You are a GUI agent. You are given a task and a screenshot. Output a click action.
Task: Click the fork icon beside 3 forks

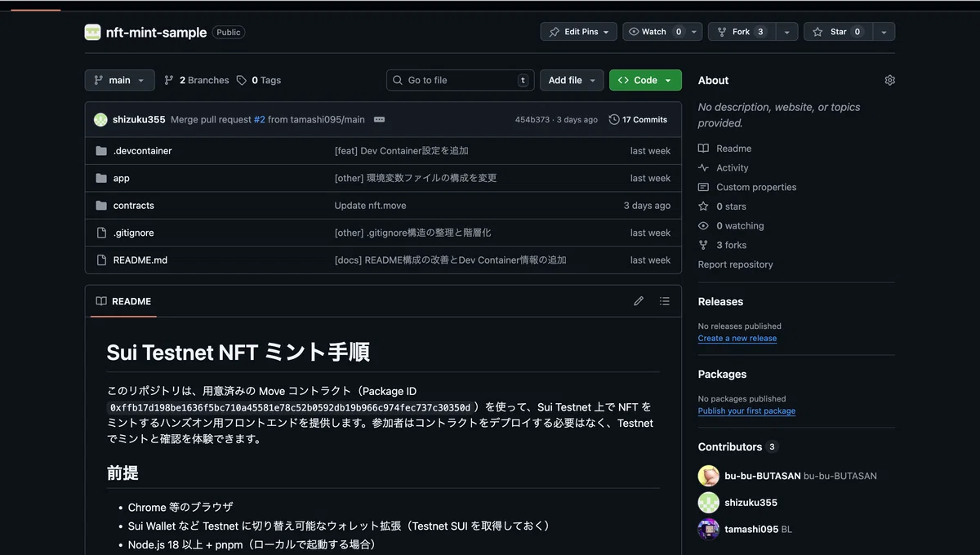703,245
